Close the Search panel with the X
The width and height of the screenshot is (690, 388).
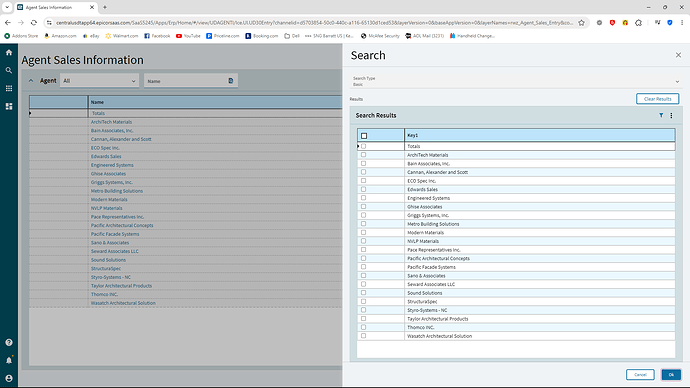click(x=678, y=55)
